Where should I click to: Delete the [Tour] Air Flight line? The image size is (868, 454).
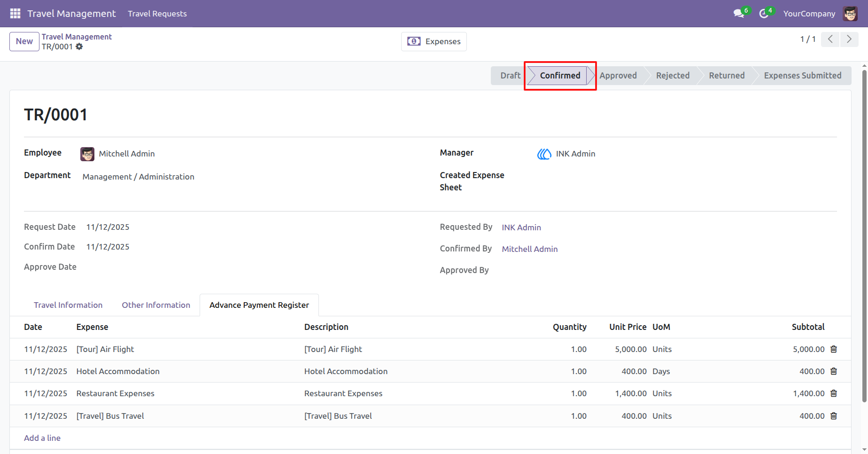[x=834, y=349]
